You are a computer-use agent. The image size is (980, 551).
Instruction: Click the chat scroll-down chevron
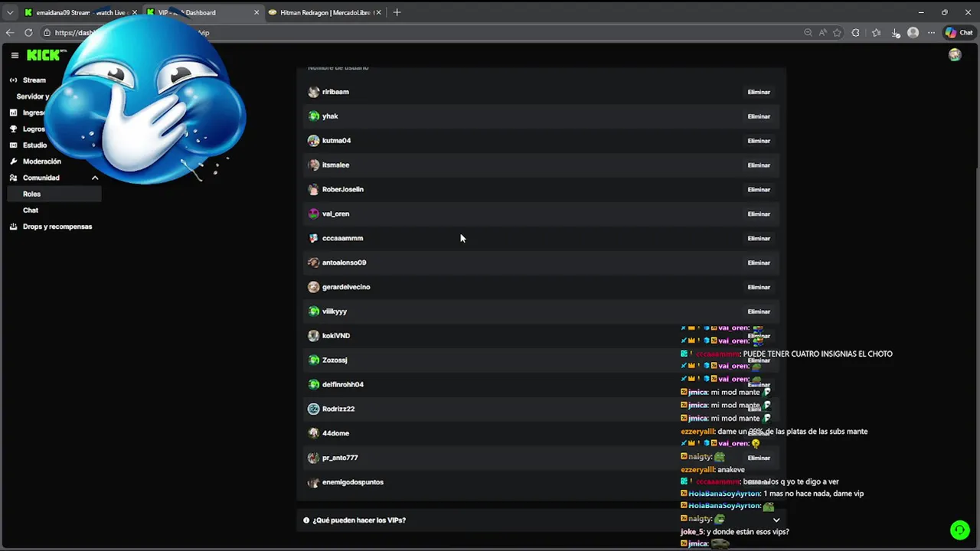pos(776,520)
